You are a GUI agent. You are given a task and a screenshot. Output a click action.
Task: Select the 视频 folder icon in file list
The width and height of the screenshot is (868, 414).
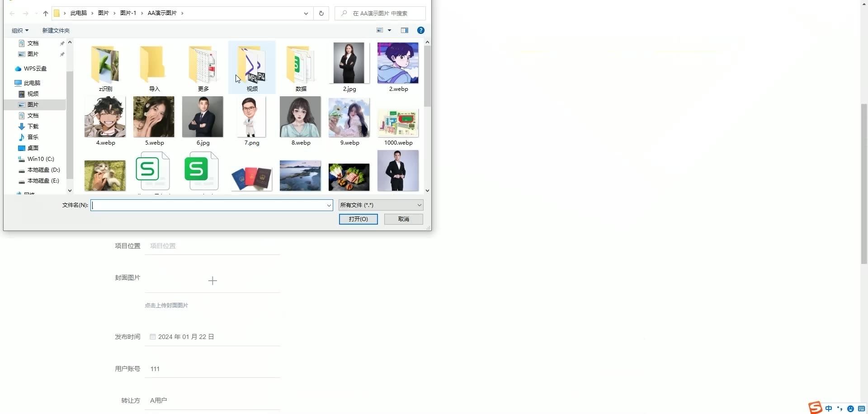pyautogui.click(x=252, y=68)
